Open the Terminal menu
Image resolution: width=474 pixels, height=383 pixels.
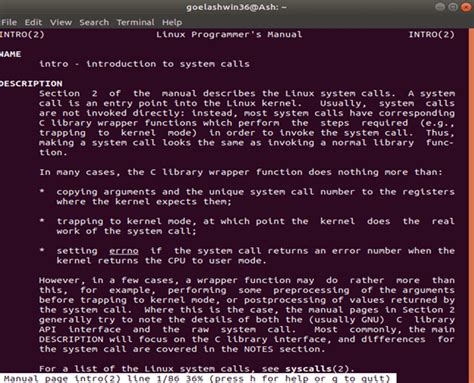135,23
